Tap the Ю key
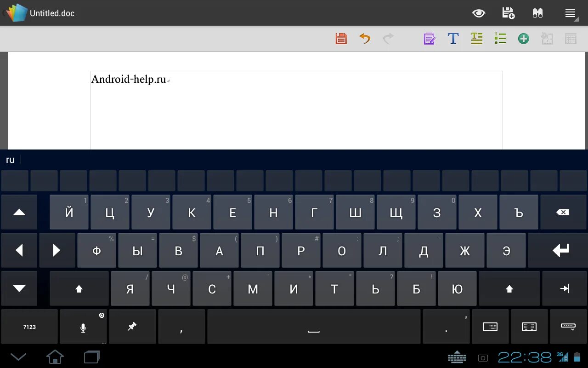Screen dimensions: 588x368 (x=457, y=288)
